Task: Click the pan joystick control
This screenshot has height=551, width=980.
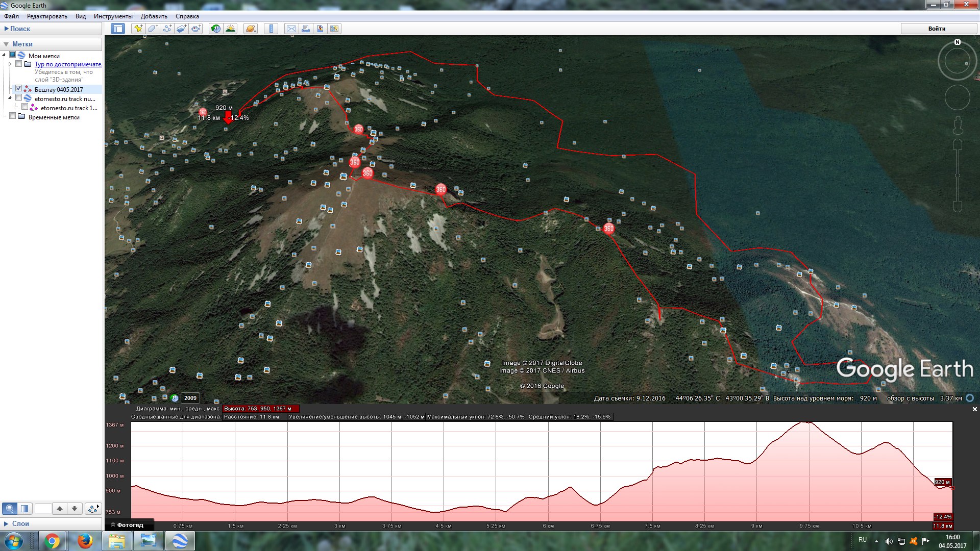Action: pyautogui.click(x=957, y=97)
